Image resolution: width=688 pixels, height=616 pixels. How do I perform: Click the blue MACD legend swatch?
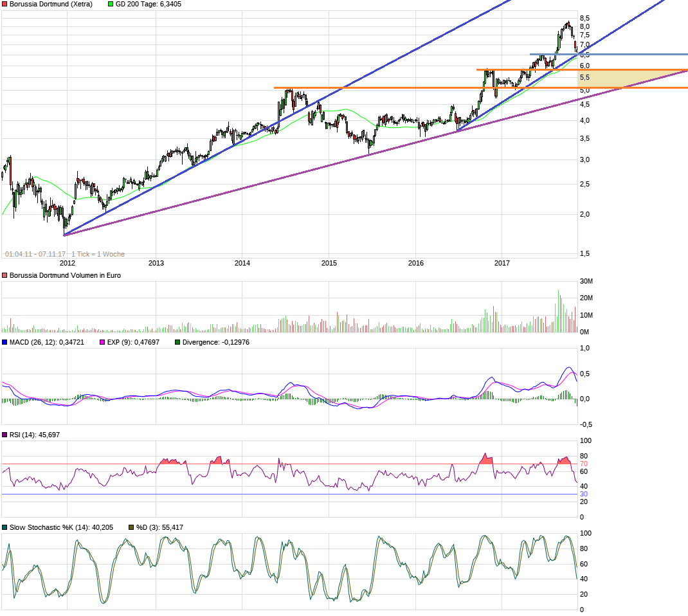pyautogui.click(x=5, y=342)
